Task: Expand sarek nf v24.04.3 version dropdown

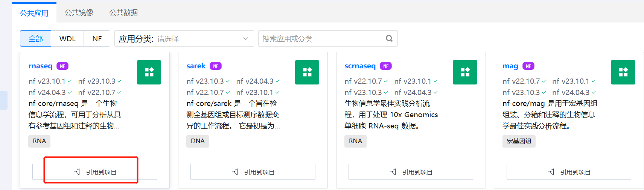Action: tap(258, 81)
